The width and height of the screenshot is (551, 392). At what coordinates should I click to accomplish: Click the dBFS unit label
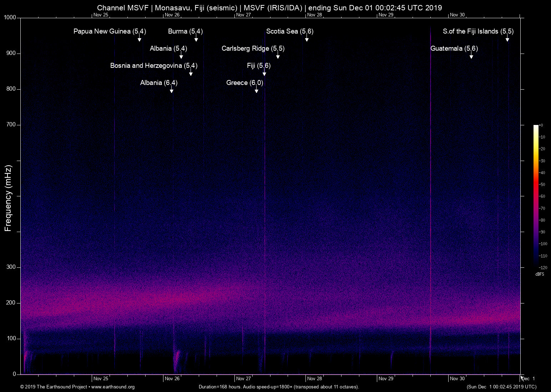point(540,274)
